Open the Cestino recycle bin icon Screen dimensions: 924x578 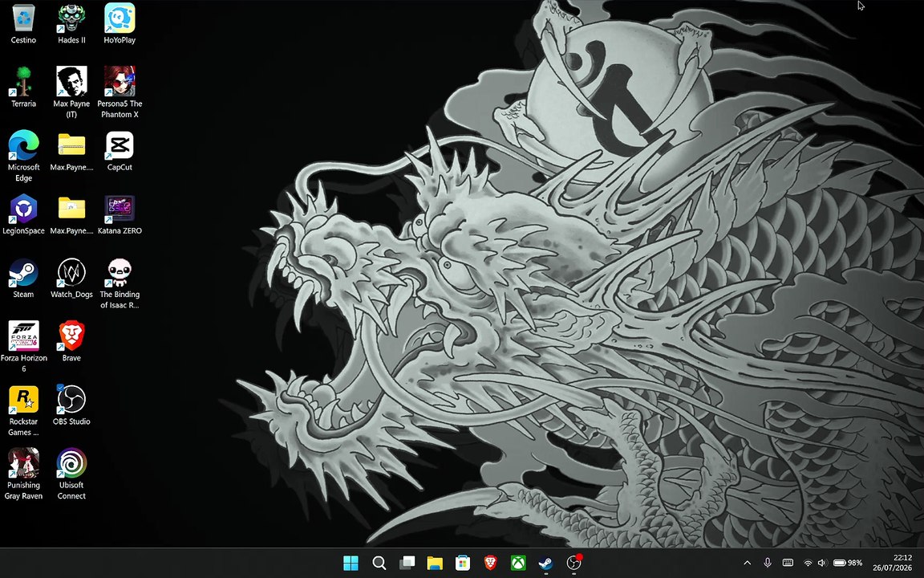click(x=23, y=23)
